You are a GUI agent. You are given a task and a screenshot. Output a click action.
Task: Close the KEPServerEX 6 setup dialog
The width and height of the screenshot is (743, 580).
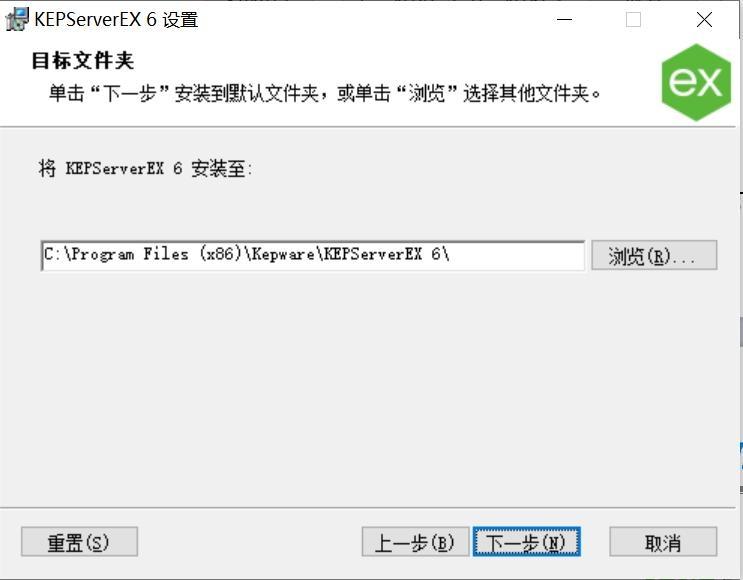704,20
